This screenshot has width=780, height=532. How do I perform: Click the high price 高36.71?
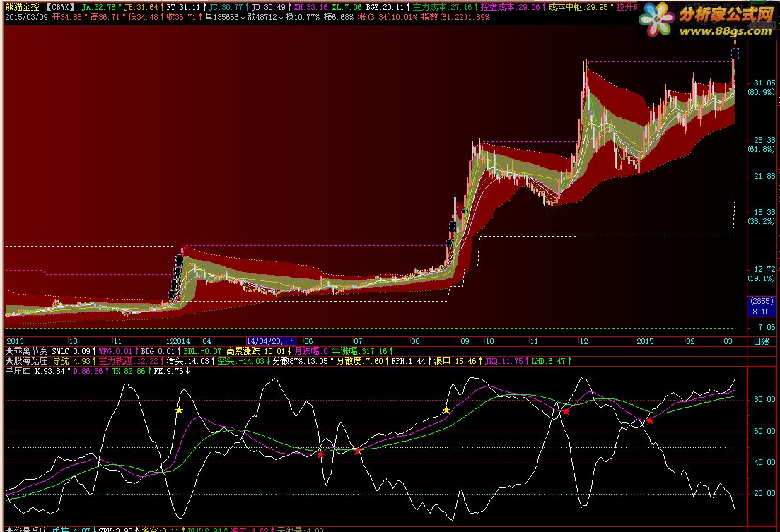(x=105, y=17)
